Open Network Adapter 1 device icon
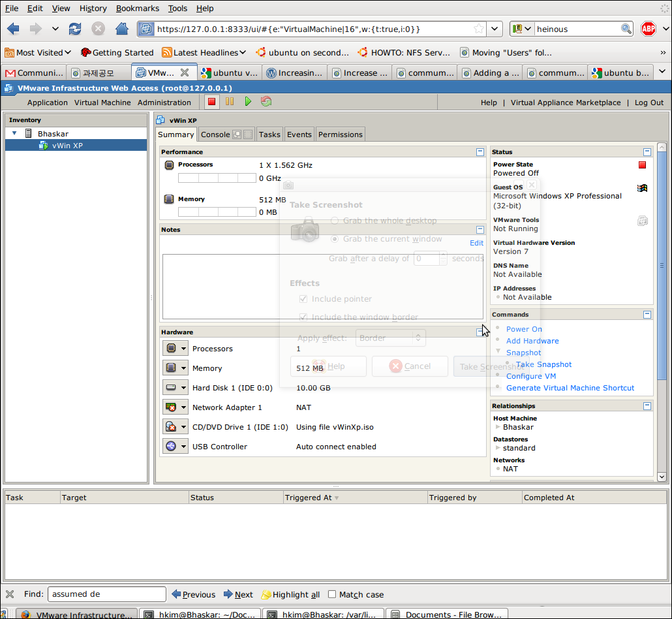Image resolution: width=672 pixels, height=619 pixels. pos(171,407)
